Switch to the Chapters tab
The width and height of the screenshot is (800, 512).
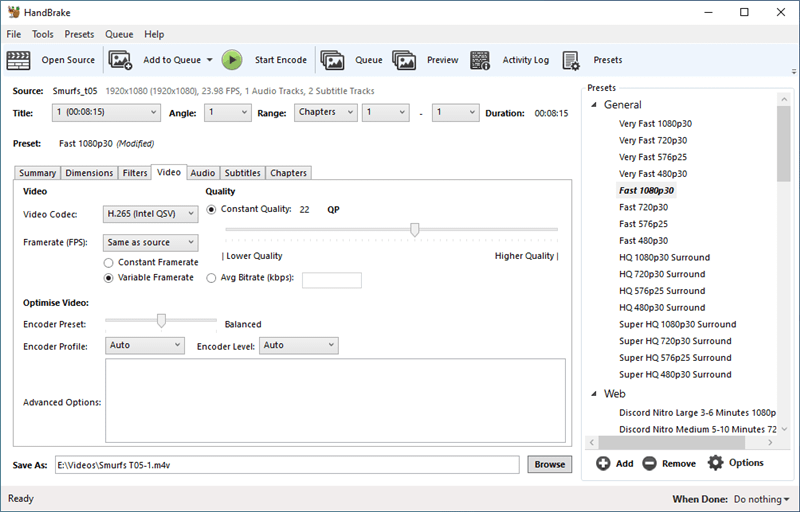click(288, 173)
